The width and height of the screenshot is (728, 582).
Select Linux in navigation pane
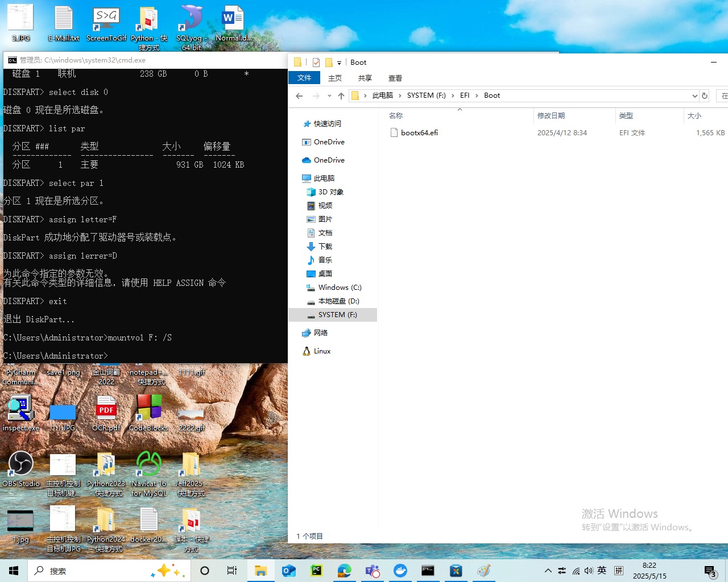click(x=322, y=351)
